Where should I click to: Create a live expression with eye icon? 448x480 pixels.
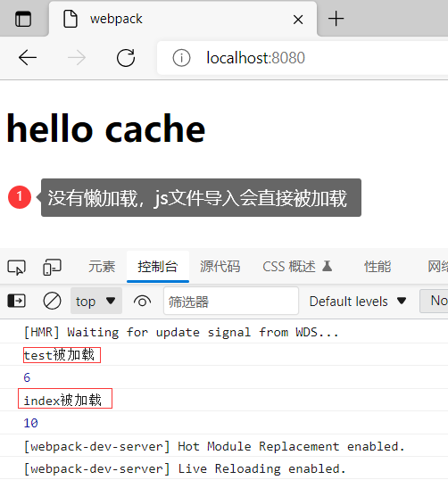click(142, 302)
